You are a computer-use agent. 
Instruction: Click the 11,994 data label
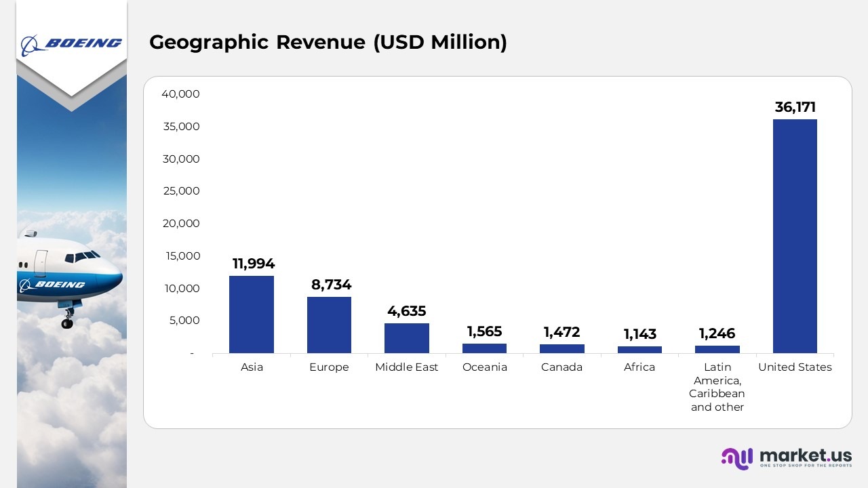pyautogui.click(x=254, y=264)
